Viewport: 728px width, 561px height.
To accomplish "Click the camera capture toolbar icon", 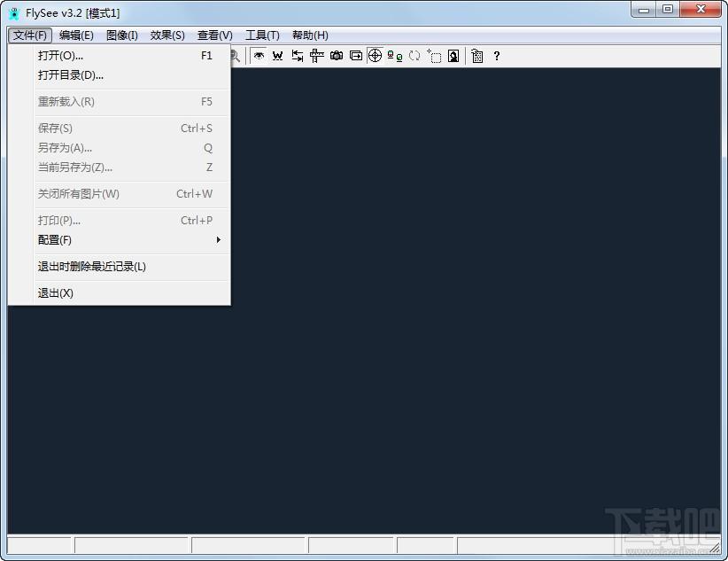I will pyautogui.click(x=337, y=56).
